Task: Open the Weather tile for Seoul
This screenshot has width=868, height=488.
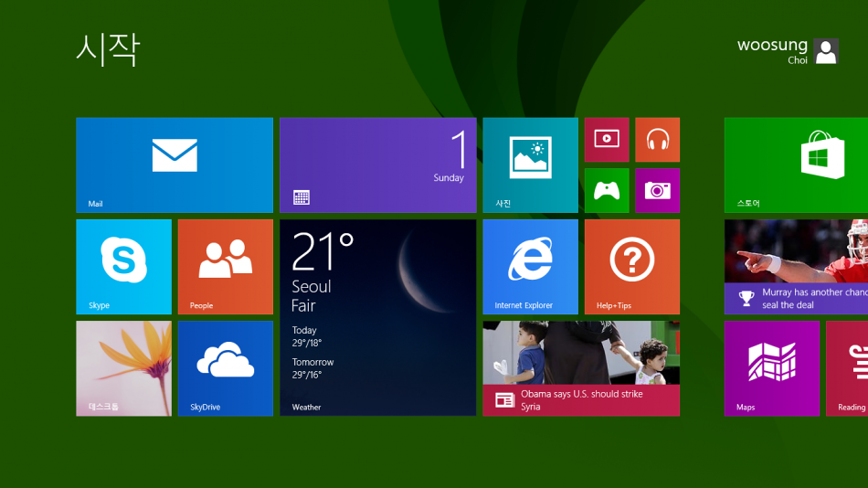Action: tap(377, 317)
